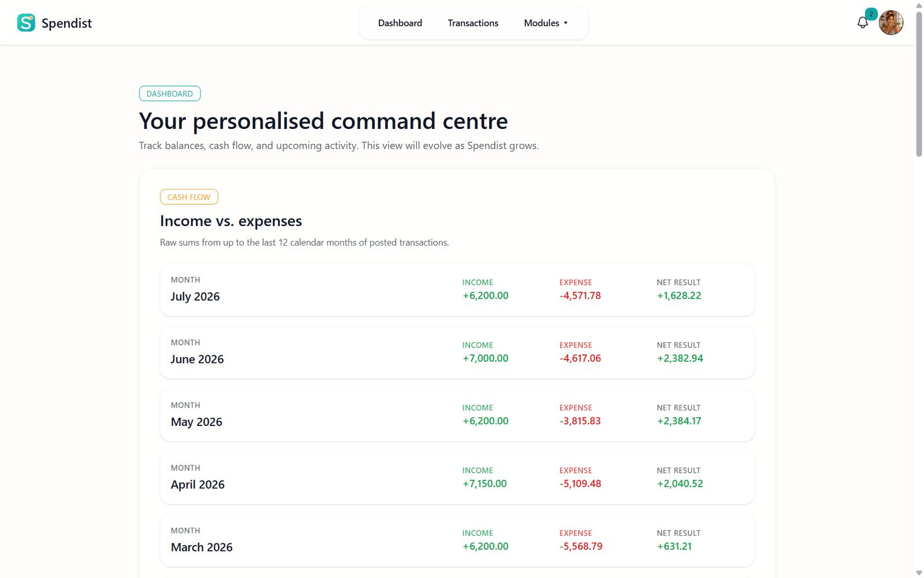Open the user profile avatar
This screenshot has height=578, width=924.
pos(891,23)
